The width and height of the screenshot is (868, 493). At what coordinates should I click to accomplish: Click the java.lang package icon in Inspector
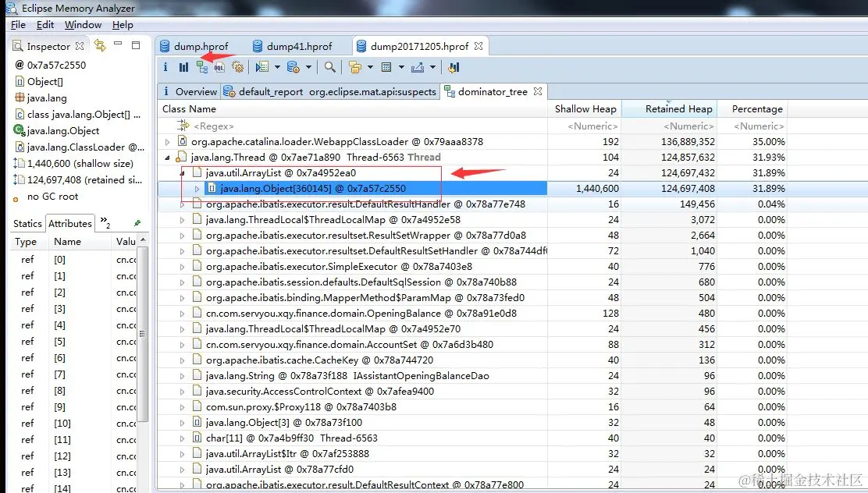point(20,98)
